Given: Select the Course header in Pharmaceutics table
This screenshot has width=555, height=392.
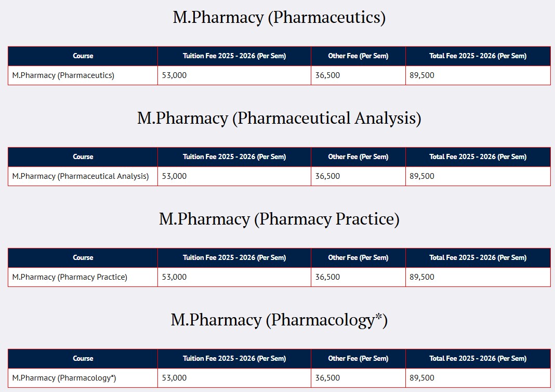Looking at the screenshot, I should [83, 56].
